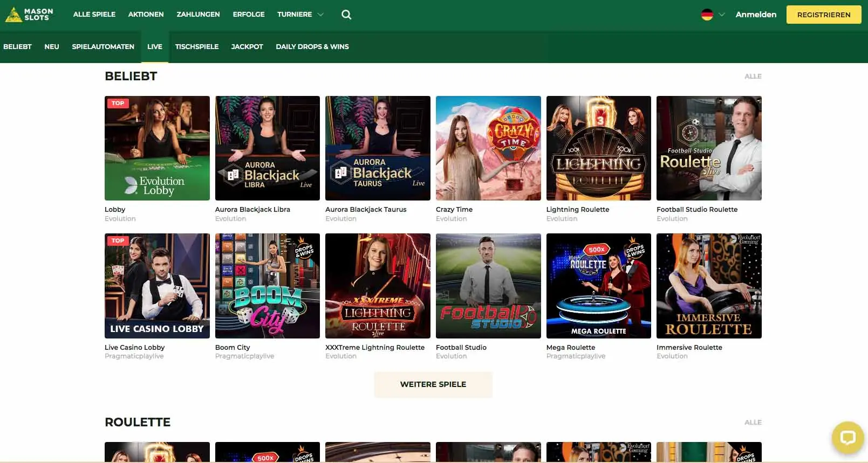Click the Anmelden login link
This screenshot has width=868, height=463.
click(756, 15)
